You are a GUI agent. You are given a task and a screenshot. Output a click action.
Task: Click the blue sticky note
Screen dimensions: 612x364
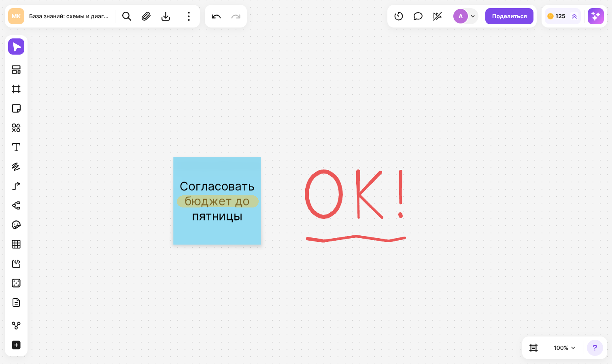[217, 201]
